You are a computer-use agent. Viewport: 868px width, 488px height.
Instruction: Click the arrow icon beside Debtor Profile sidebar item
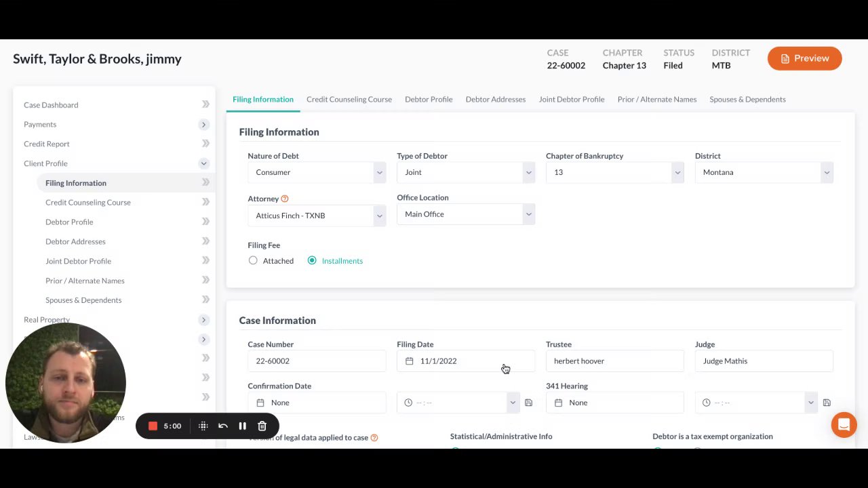205,222
